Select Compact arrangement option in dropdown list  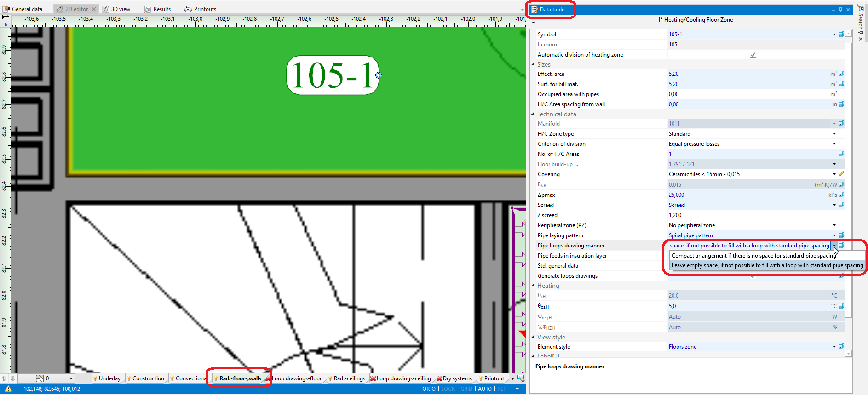[753, 256]
